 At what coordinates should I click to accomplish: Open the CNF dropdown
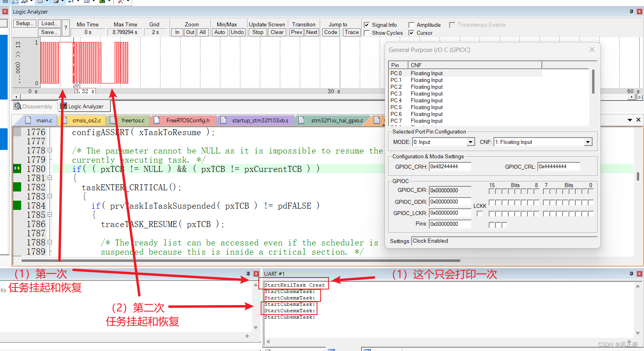588,142
